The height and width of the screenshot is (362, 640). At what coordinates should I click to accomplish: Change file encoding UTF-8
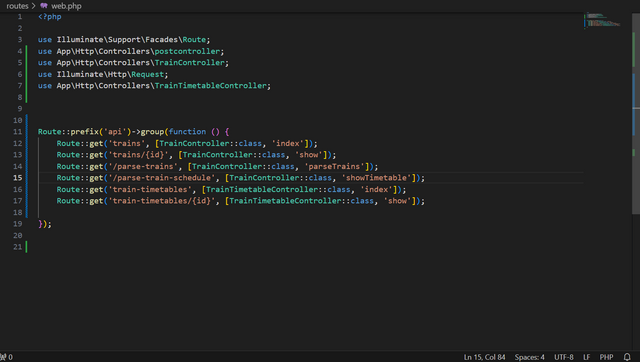564,357
